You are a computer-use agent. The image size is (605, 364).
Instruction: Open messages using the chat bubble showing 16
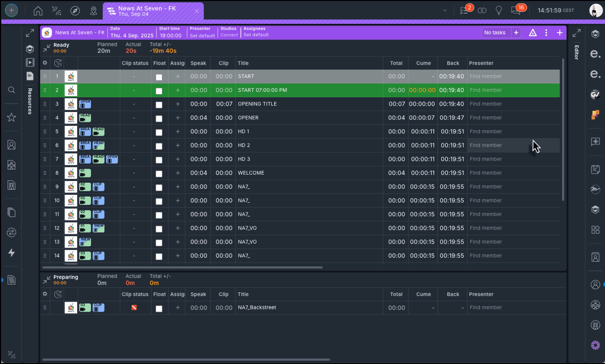pyautogui.click(x=516, y=10)
